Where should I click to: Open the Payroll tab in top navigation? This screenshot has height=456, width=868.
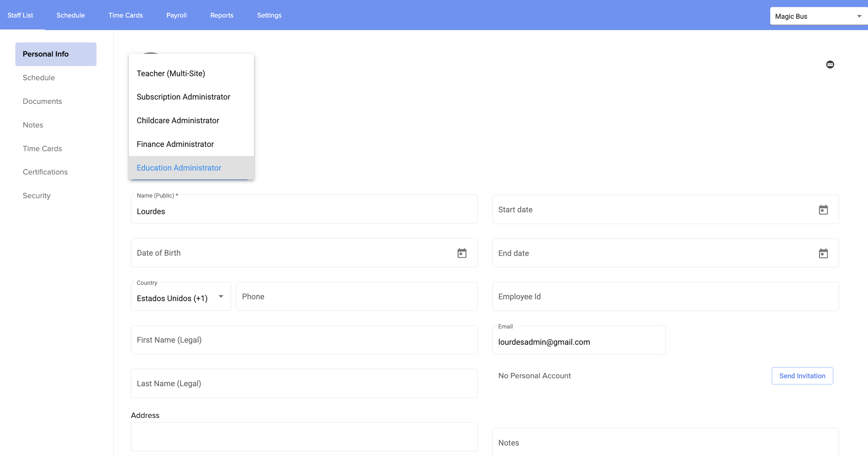176,15
